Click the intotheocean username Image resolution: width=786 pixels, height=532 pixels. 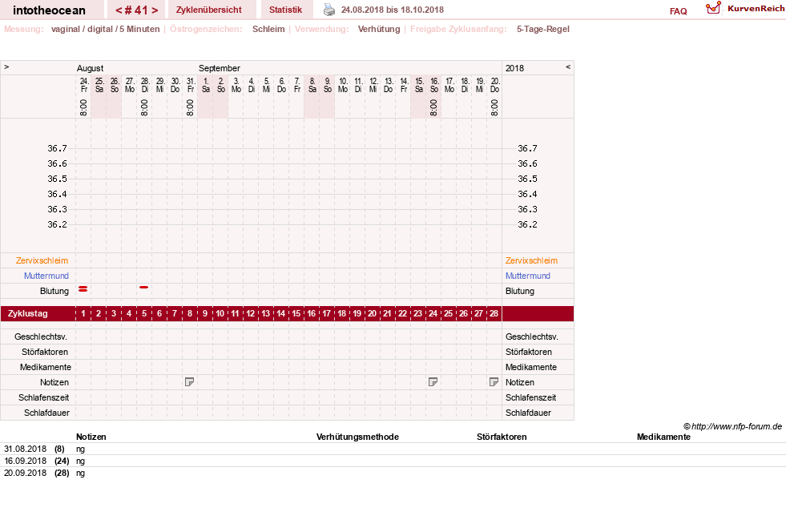(x=49, y=10)
